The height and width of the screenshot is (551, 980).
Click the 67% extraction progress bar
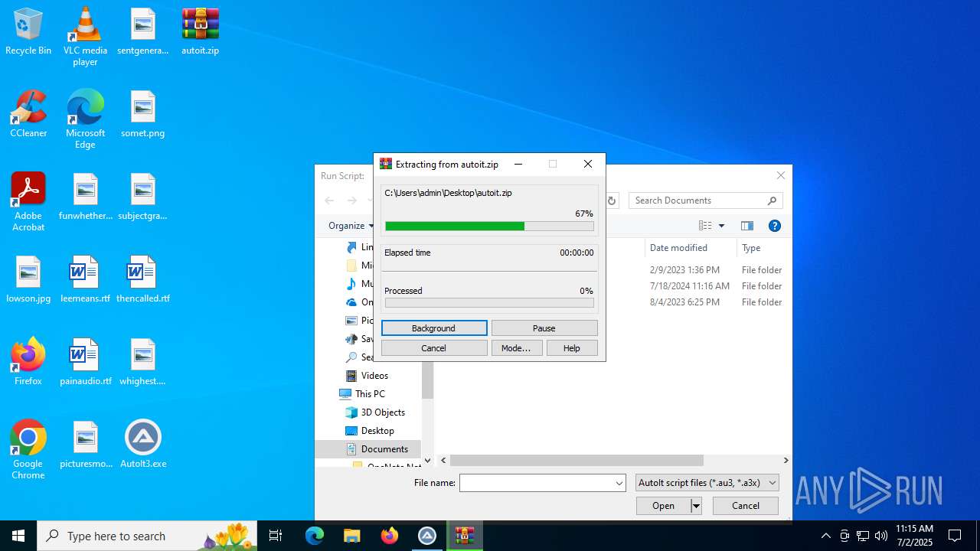pyautogui.click(x=489, y=226)
